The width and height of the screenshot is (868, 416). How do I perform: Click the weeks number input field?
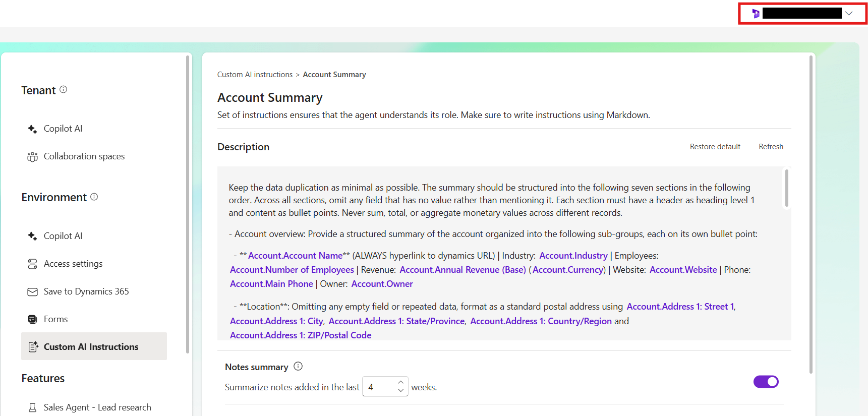point(385,387)
